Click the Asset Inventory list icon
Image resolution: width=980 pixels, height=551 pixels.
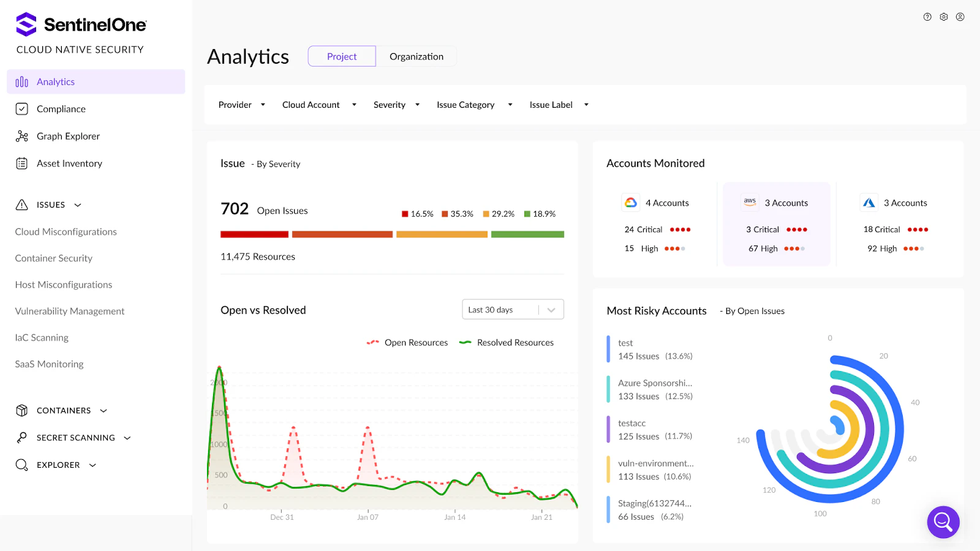(x=22, y=163)
